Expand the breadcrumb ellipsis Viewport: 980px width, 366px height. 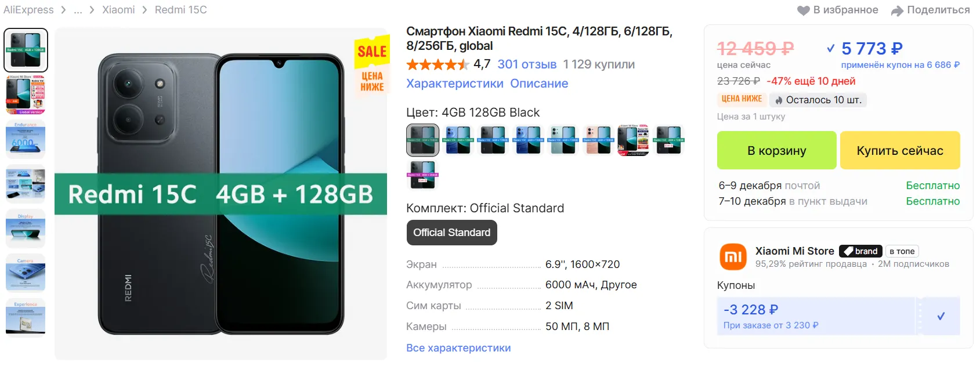78,10
